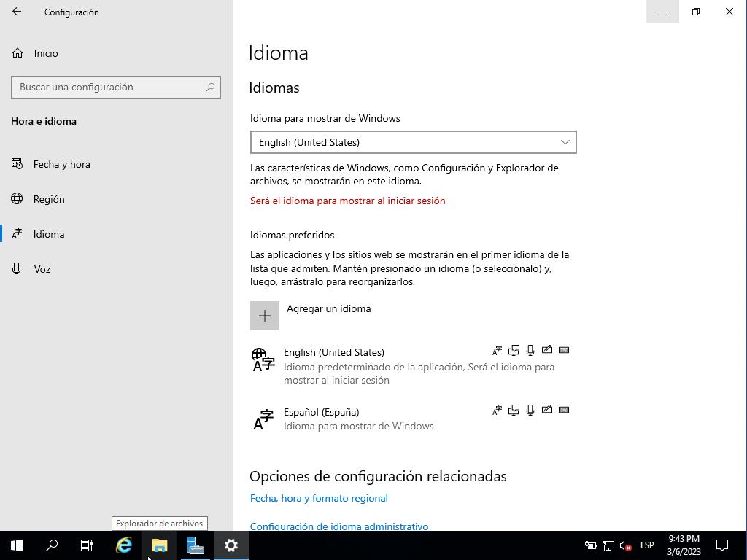The height and width of the screenshot is (560, 747).
Task: Open the Windows display language dropdown
Action: (413, 142)
